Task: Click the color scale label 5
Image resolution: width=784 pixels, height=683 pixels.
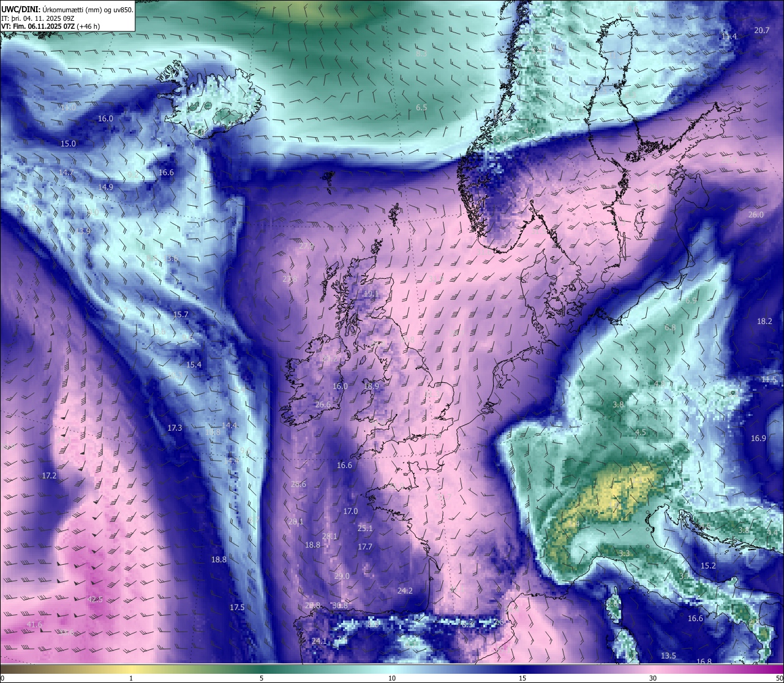Action: coord(262,678)
